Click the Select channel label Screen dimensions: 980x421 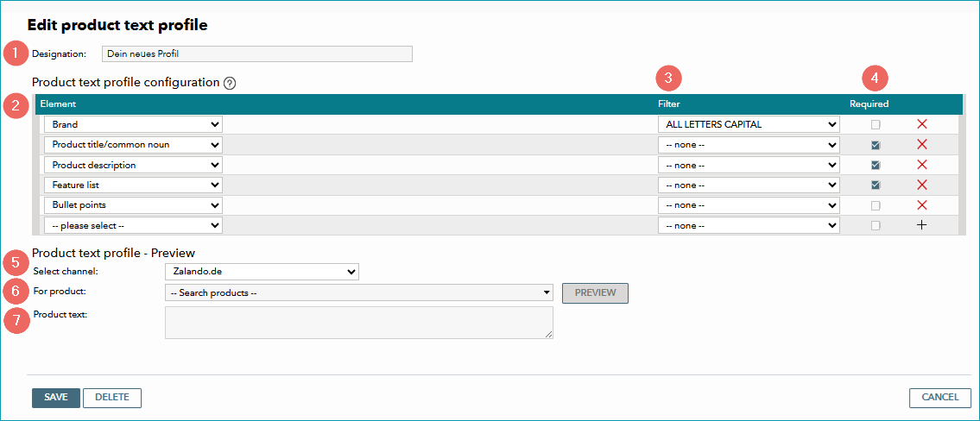tap(65, 271)
